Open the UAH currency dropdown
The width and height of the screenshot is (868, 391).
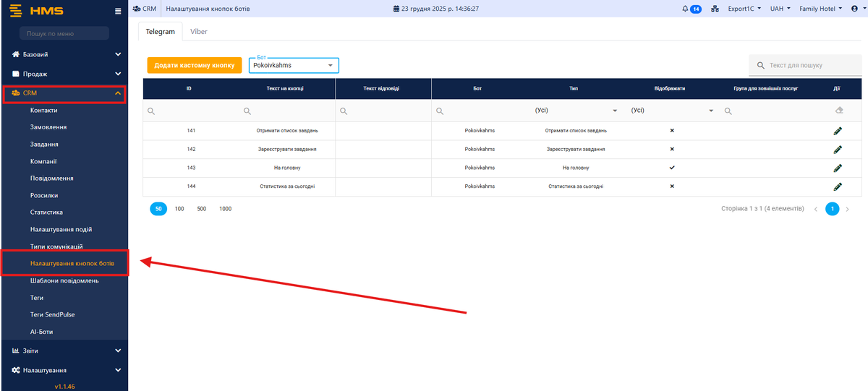(780, 9)
